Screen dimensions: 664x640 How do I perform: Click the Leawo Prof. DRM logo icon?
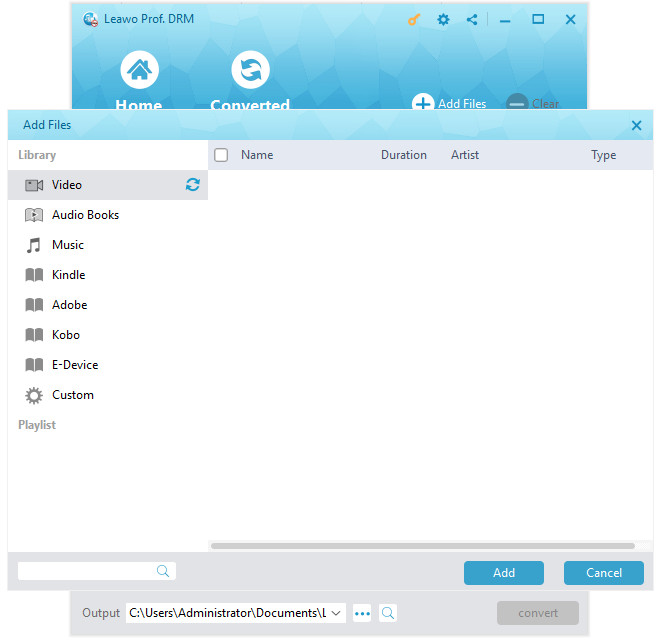click(90, 19)
